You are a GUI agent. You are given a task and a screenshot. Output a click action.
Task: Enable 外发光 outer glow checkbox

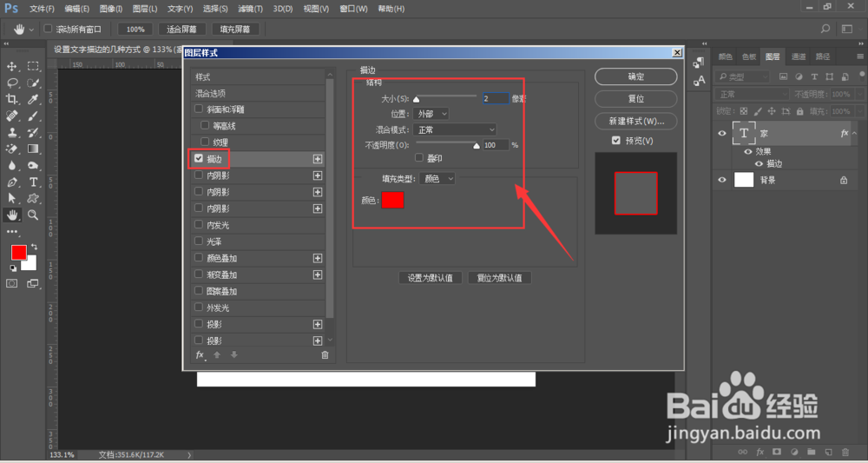click(x=199, y=307)
